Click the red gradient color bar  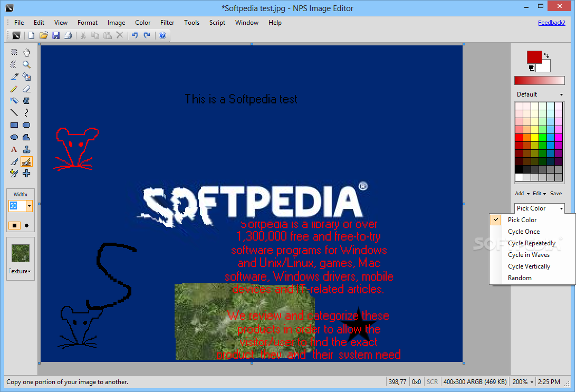pos(539,80)
